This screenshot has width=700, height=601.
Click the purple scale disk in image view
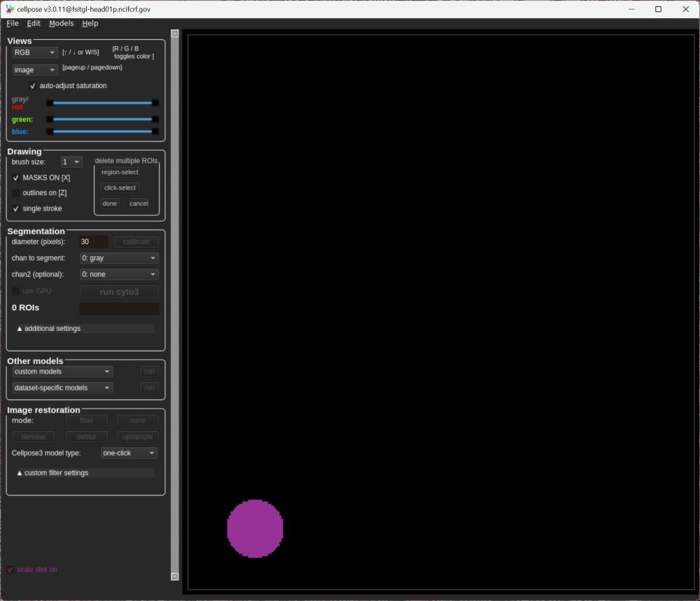pos(255,528)
